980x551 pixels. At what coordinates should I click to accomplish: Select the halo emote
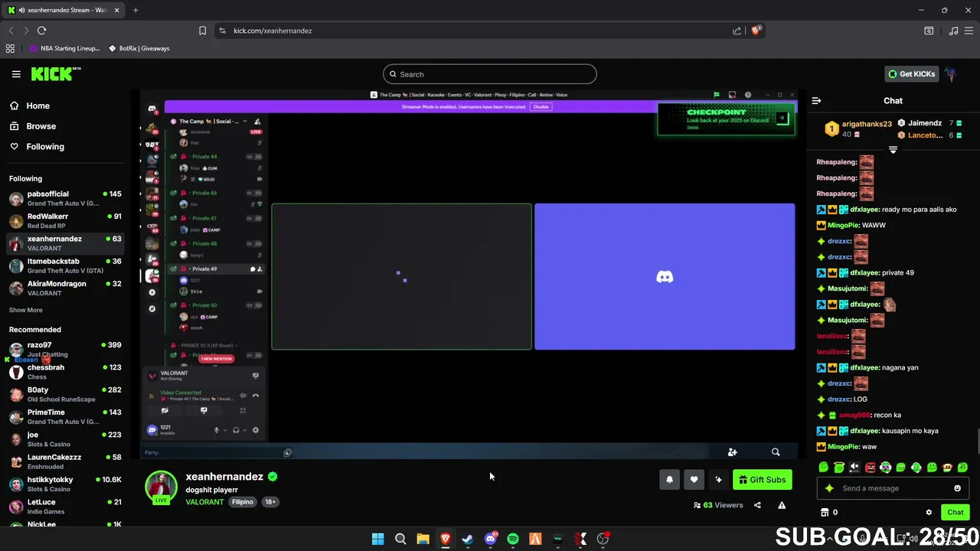coord(839,468)
